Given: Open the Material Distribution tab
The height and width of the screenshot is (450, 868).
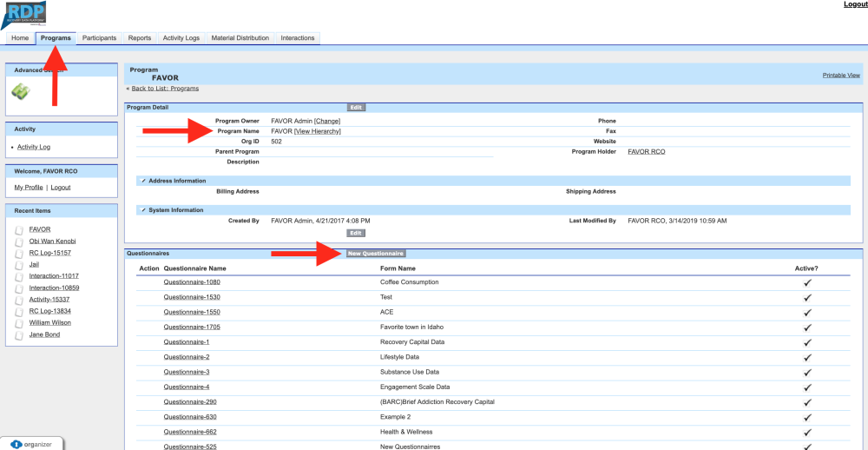Looking at the screenshot, I should 240,38.
